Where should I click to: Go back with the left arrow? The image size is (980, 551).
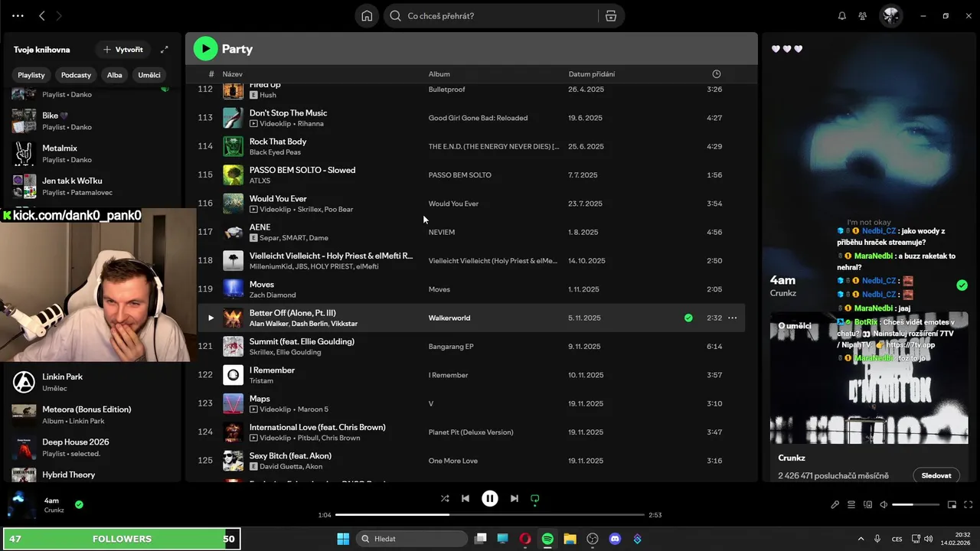click(42, 16)
